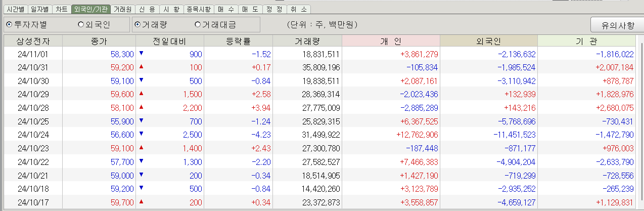Select the 24/10/25 date cell

[x=33, y=121]
